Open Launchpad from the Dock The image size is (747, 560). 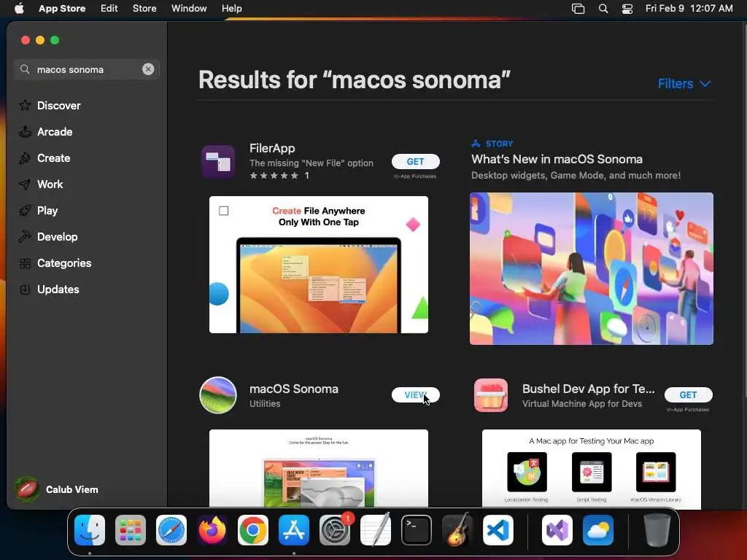coord(131,530)
